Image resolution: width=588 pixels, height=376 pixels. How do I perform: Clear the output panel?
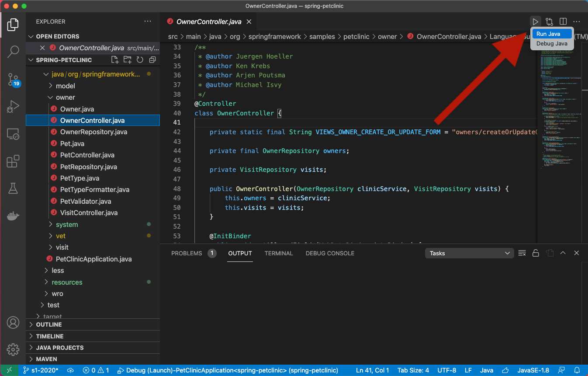pos(522,253)
